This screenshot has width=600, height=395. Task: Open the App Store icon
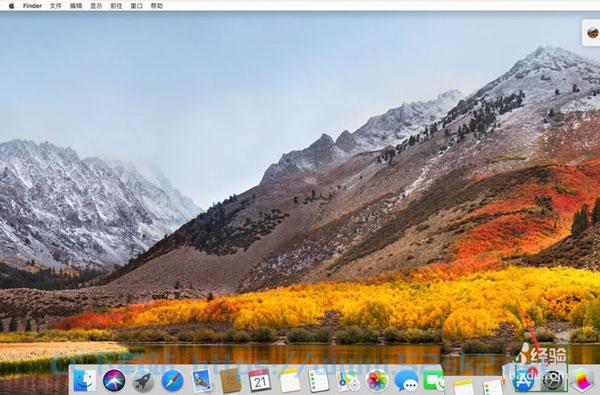tap(525, 380)
